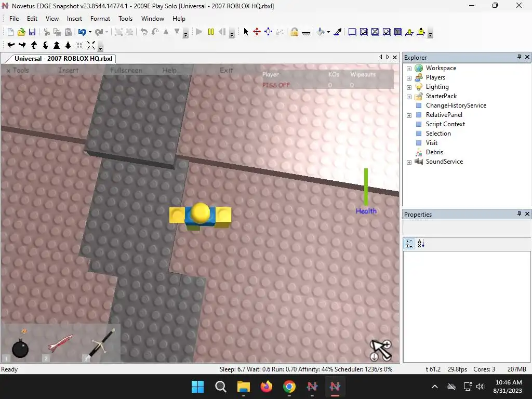Click the green Health bar

click(x=366, y=187)
